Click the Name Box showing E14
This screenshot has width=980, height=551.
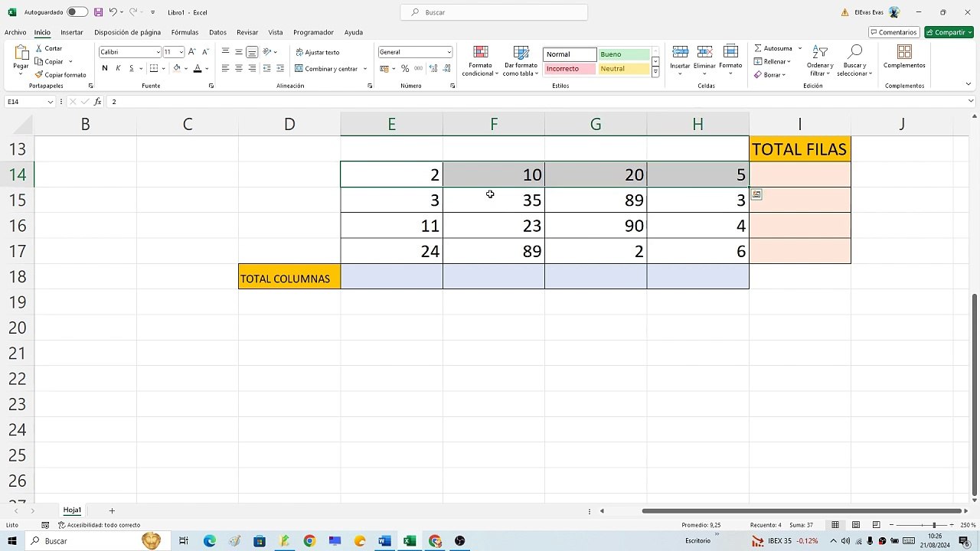[30, 102]
